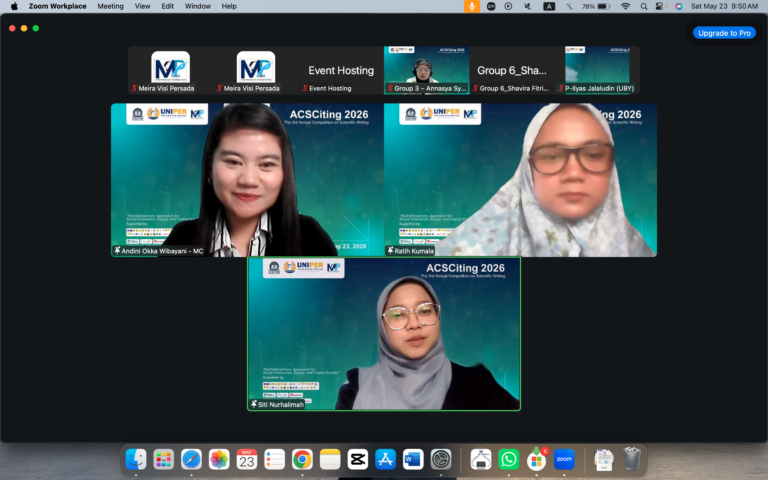Image resolution: width=768 pixels, height=480 pixels.
Task: Select the Event Hosting participant thumbnail
Action: (x=341, y=70)
